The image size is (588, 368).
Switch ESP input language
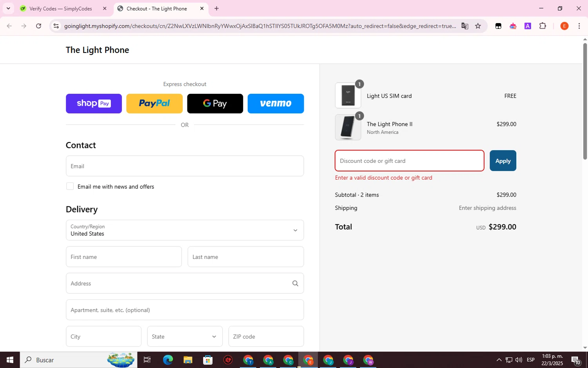pyautogui.click(x=531, y=360)
